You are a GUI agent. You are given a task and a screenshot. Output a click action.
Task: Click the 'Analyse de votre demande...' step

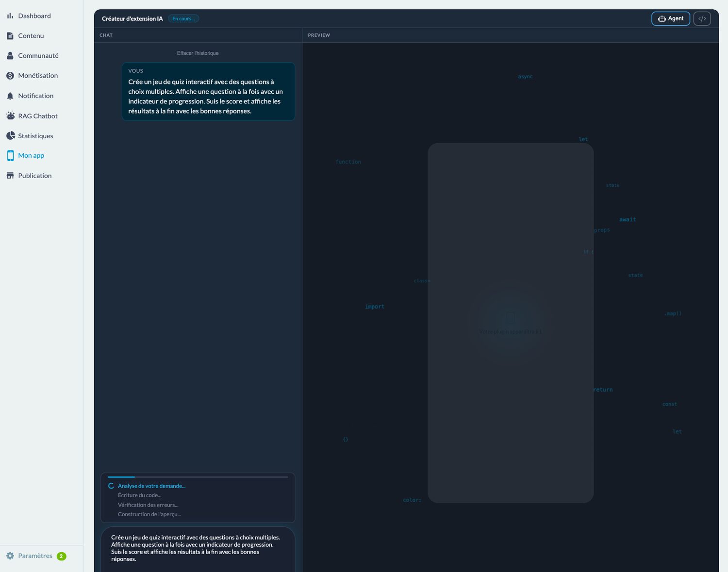(x=151, y=486)
